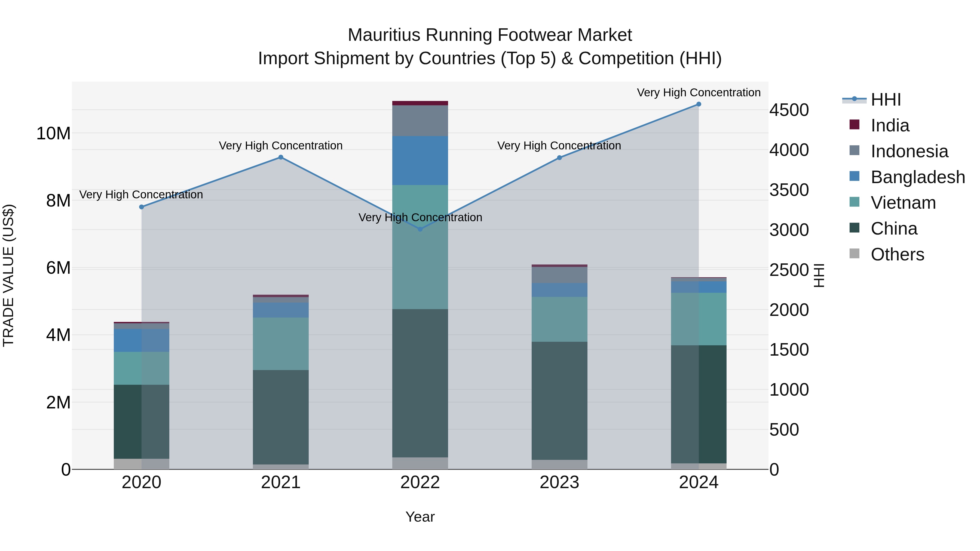Click the 2024 HHI line marker

coord(699,104)
